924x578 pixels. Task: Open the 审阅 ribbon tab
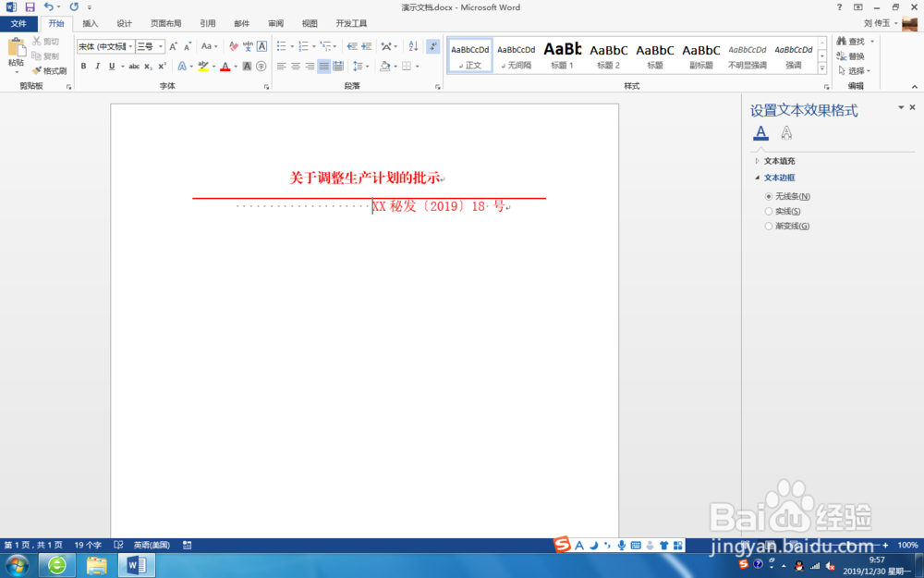[x=275, y=23]
